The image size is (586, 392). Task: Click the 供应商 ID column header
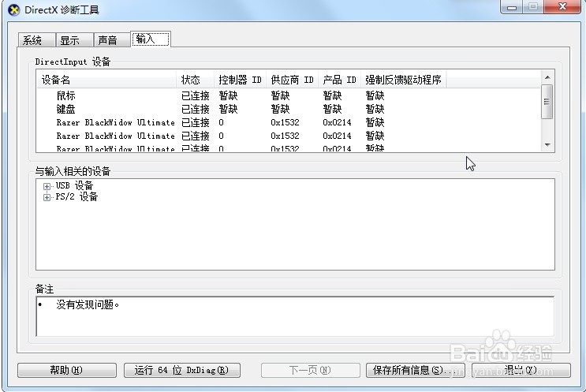click(292, 80)
